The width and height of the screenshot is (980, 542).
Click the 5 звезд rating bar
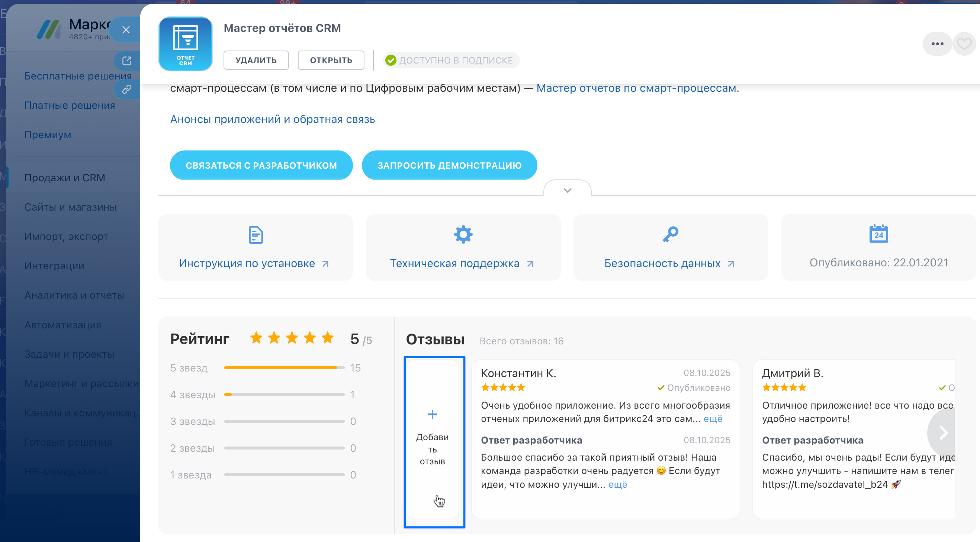(x=284, y=367)
